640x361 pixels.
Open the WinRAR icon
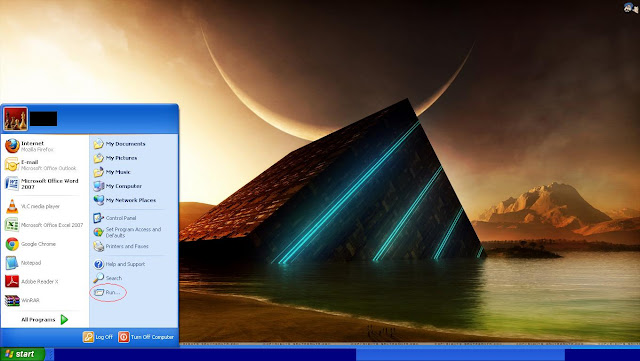pos(12,300)
